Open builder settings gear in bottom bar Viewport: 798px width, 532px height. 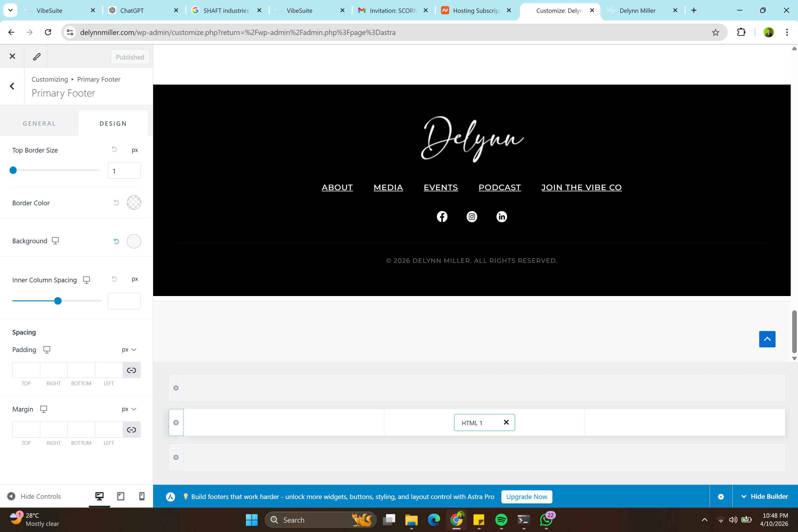click(x=721, y=497)
